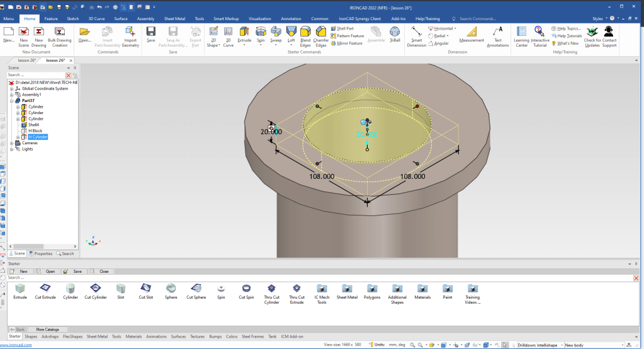Open the Measurement tool
644x349 pixels.
(471, 33)
